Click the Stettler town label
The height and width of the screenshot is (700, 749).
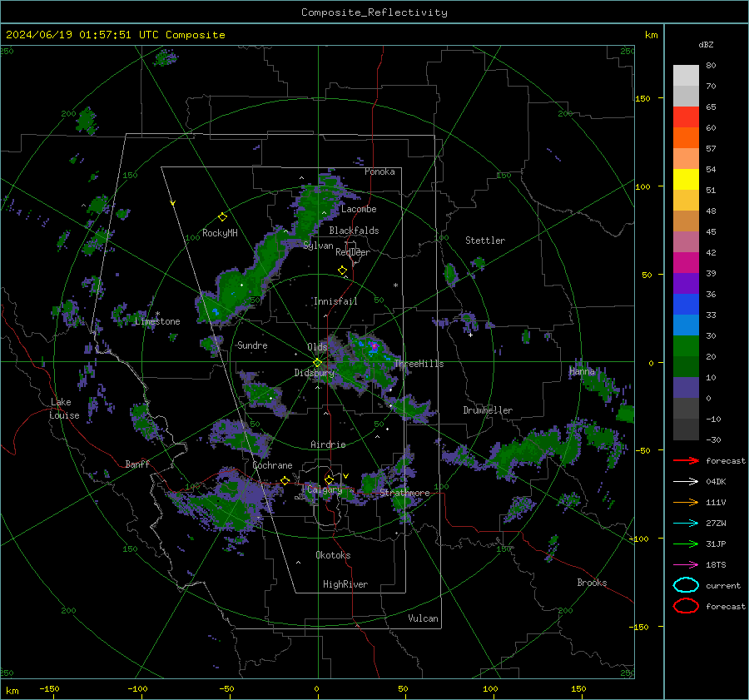tap(485, 241)
